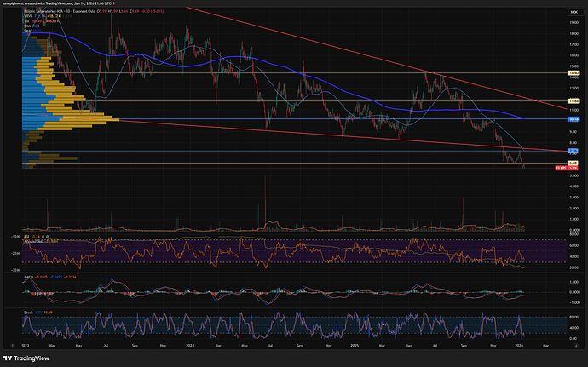The height and width of the screenshot is (367, 588).
Task: Click the 6.08 price label on axis
Action: 574,163
